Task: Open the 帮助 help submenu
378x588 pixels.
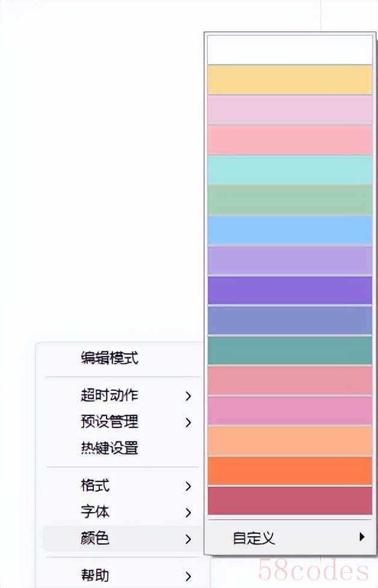Action: point(95,575)
